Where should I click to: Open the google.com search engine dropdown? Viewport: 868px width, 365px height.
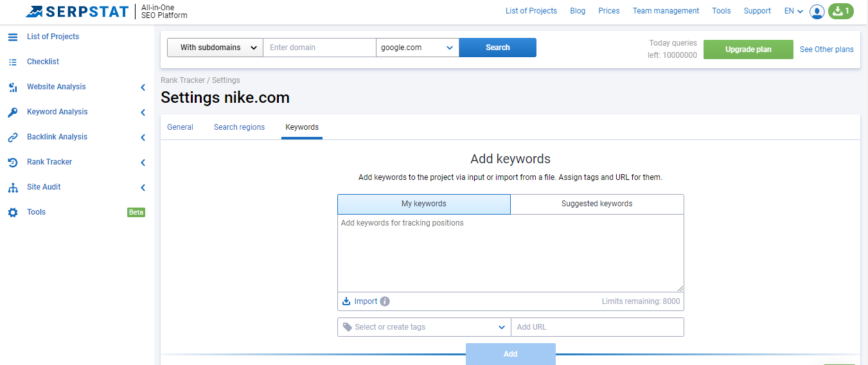coord(418,48)
